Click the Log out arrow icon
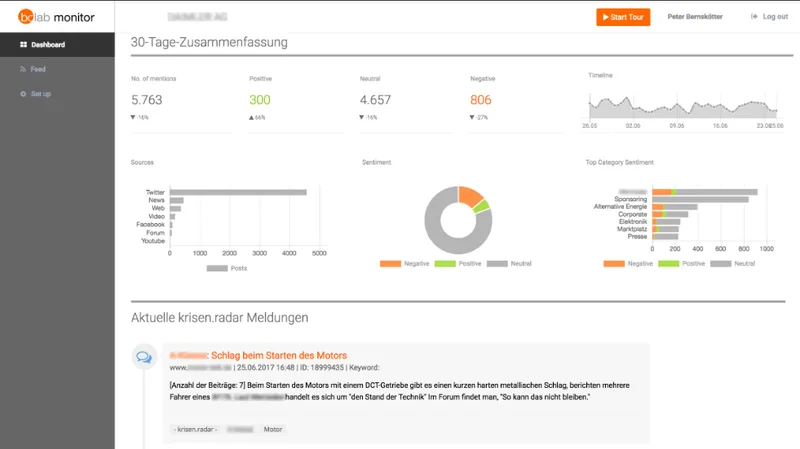 pos(754,17)
